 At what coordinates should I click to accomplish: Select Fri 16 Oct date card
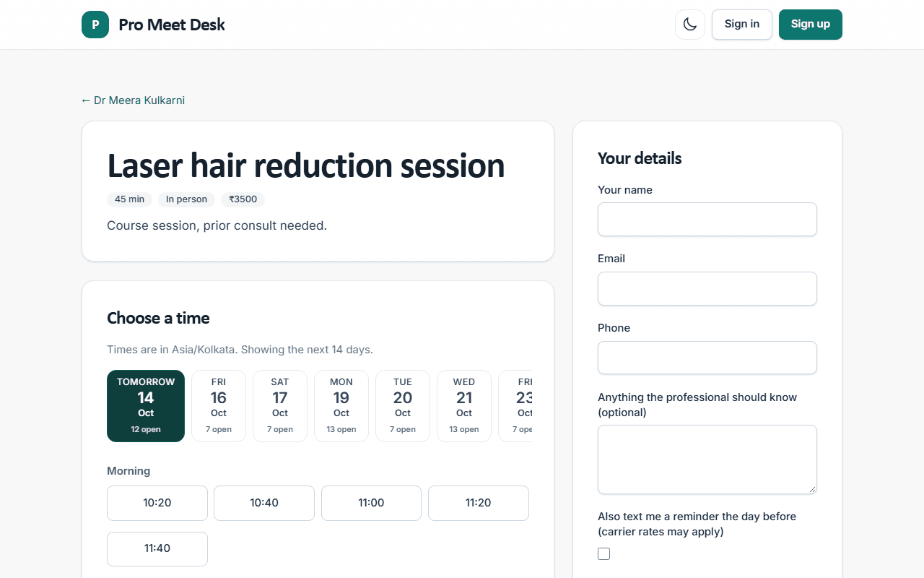[219, 406]
